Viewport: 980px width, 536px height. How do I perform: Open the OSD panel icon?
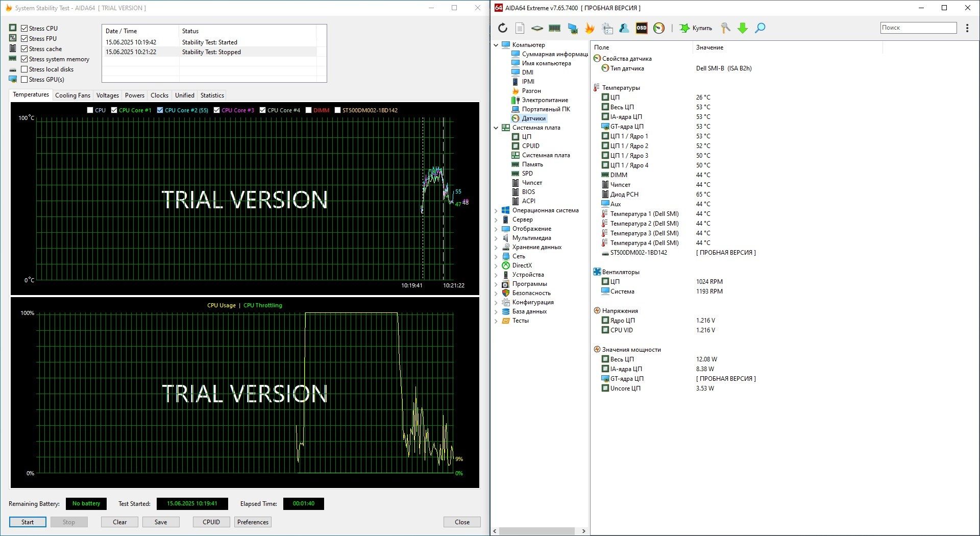pyautogui.click(x=642, y=28)
